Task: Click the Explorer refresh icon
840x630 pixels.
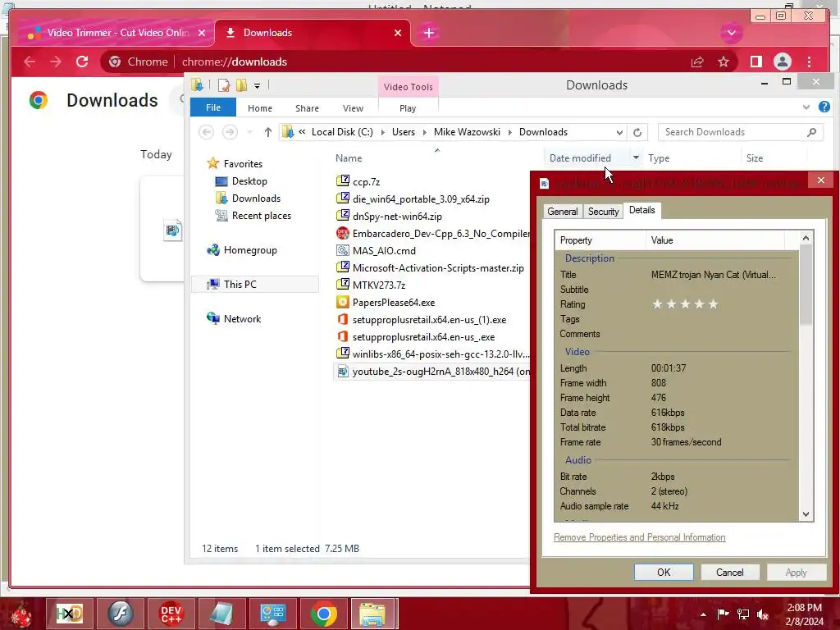Action: point(637,132)
